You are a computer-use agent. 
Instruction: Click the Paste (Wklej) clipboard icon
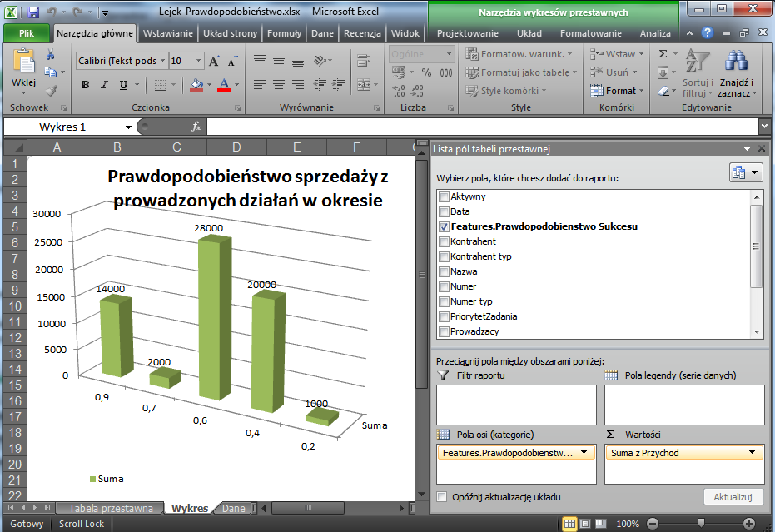pyautogui.click(x=23, y=62)
